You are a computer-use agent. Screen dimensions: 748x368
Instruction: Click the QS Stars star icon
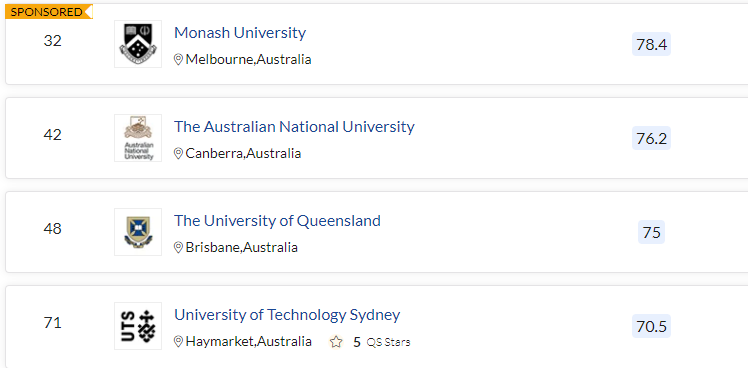point(336,342)
